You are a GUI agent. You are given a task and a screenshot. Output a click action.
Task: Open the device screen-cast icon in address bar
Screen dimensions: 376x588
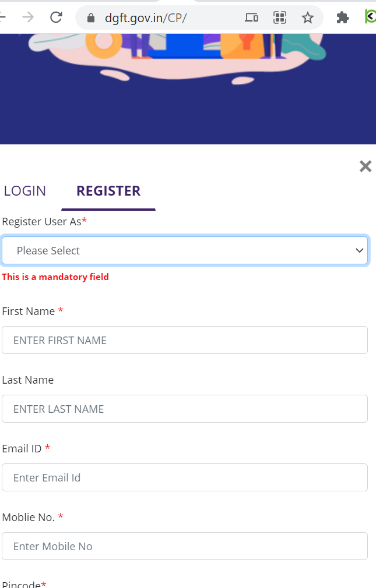(251, 17)
